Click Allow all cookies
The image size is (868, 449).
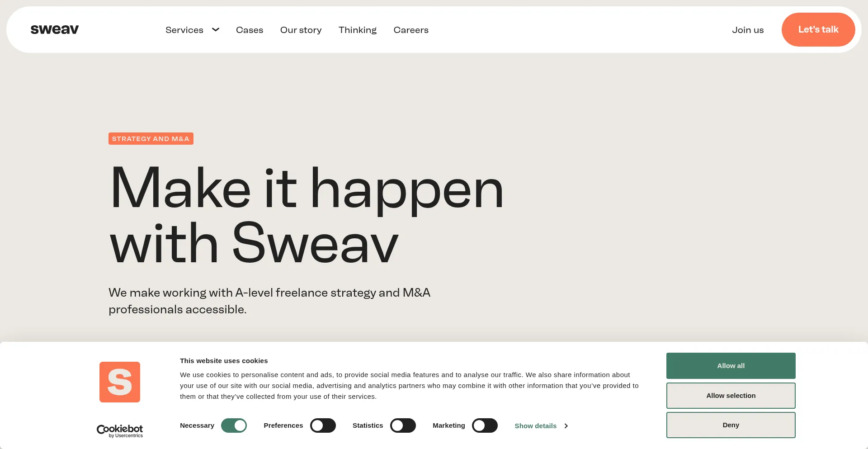731,365
